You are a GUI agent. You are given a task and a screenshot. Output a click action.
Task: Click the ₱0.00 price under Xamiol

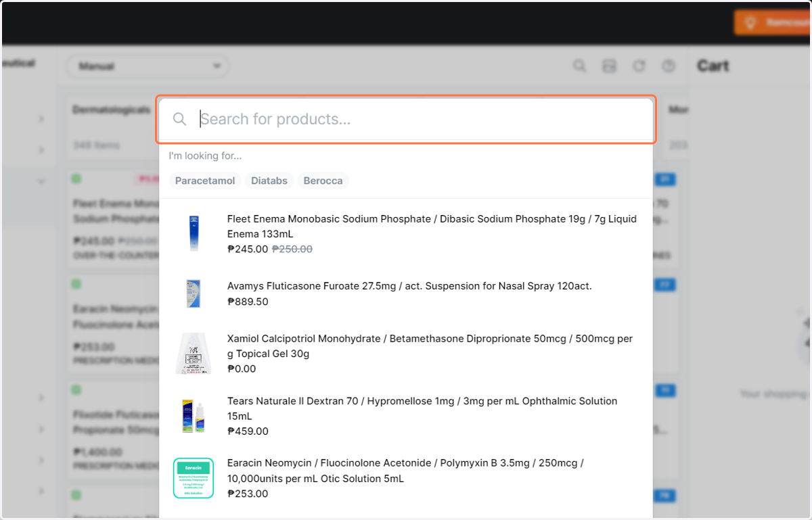coord(242,369)
